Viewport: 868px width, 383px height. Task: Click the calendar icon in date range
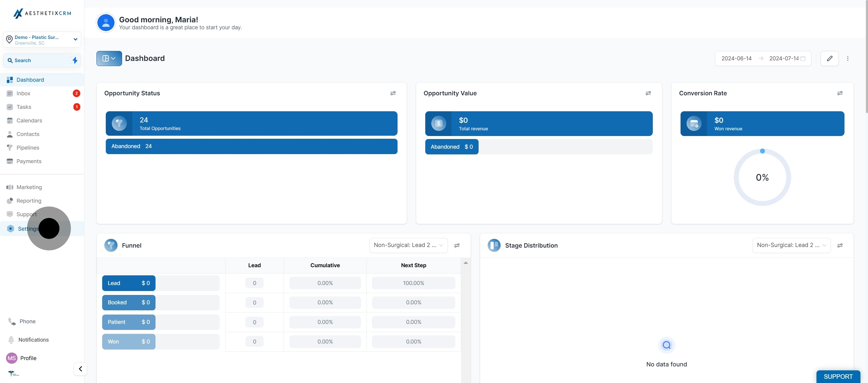point(803,59)
